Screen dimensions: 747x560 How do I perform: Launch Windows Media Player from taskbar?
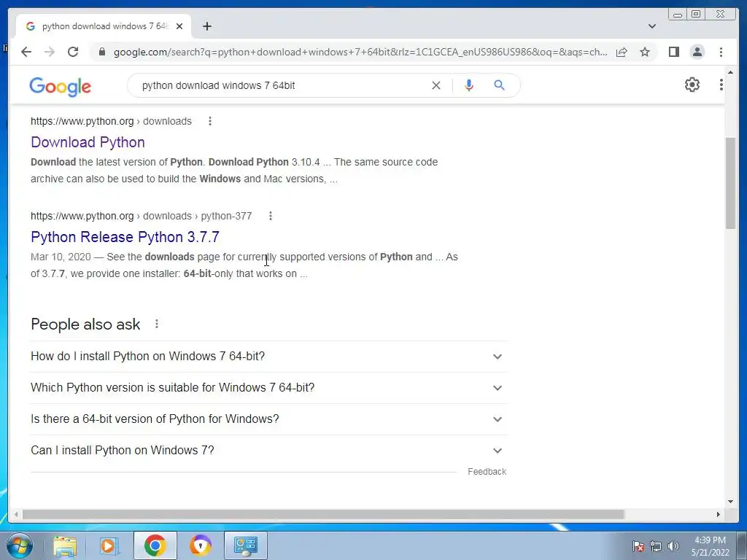click(x=109, y=545)
